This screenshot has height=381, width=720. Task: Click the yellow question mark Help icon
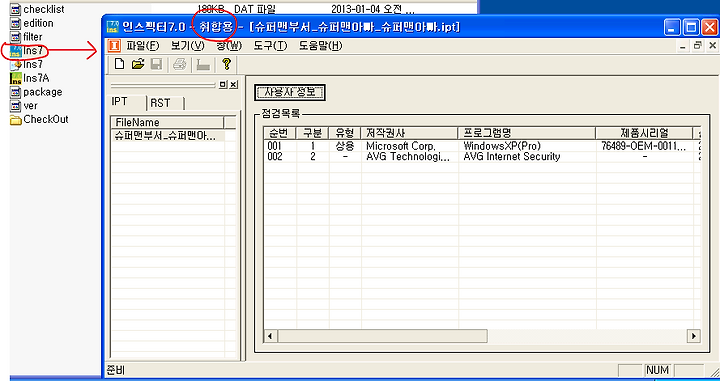point(226,64)
